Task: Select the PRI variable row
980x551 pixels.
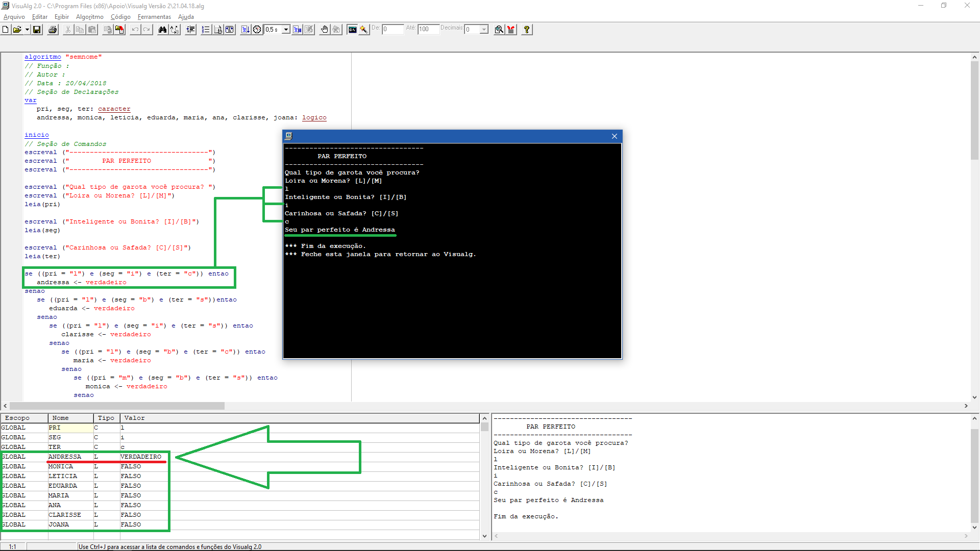Action: (240, 428)
